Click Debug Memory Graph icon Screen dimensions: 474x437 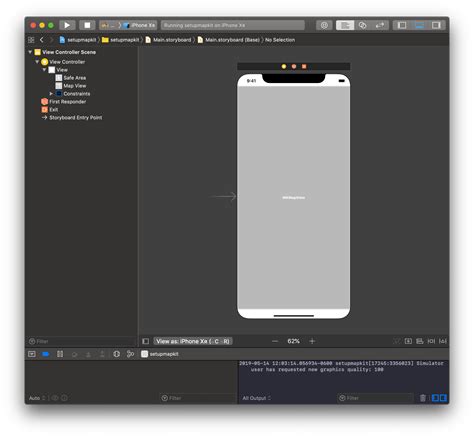click(x=130, y=354)
